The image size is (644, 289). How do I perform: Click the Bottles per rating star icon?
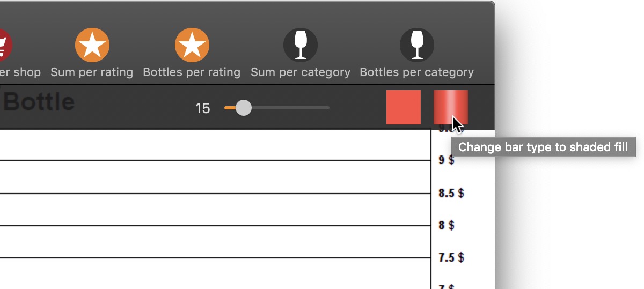pos(192,45)
